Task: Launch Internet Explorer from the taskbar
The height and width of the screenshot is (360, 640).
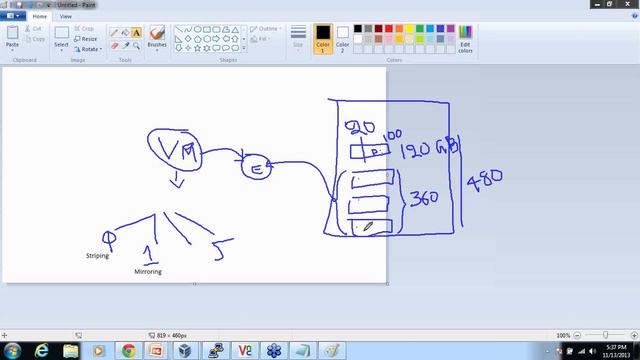Action: point(42,351)
